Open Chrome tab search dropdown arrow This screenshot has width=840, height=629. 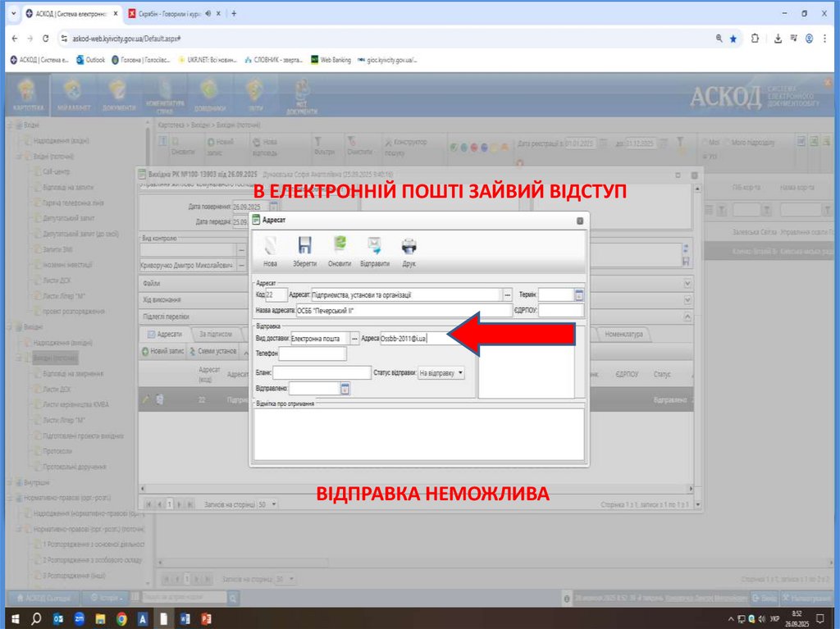pyautogui.click(x=14, y=13)
